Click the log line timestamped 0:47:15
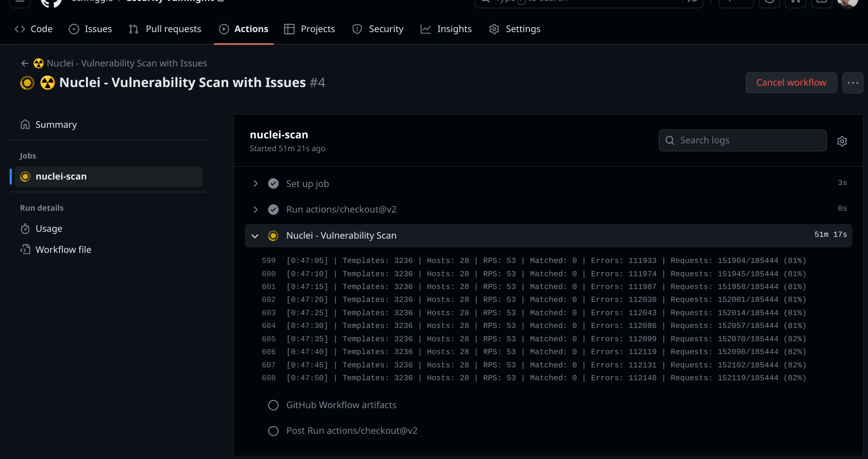 546,287
